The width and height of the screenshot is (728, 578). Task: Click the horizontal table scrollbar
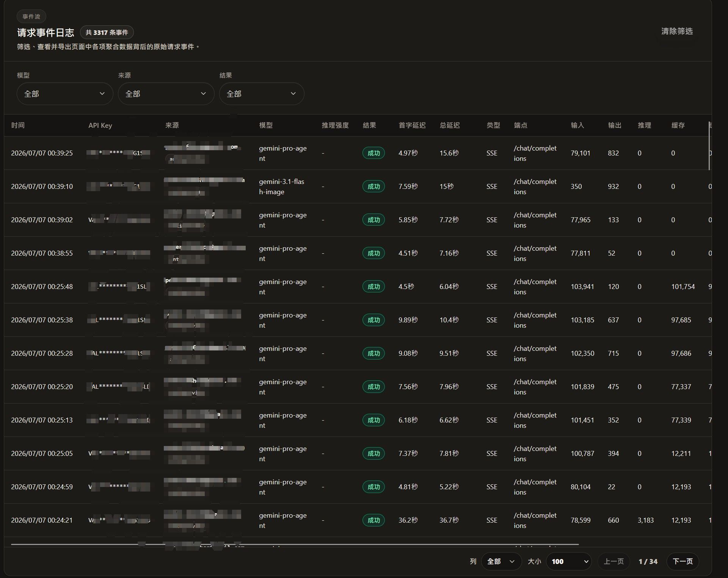(x=295, y=544)
